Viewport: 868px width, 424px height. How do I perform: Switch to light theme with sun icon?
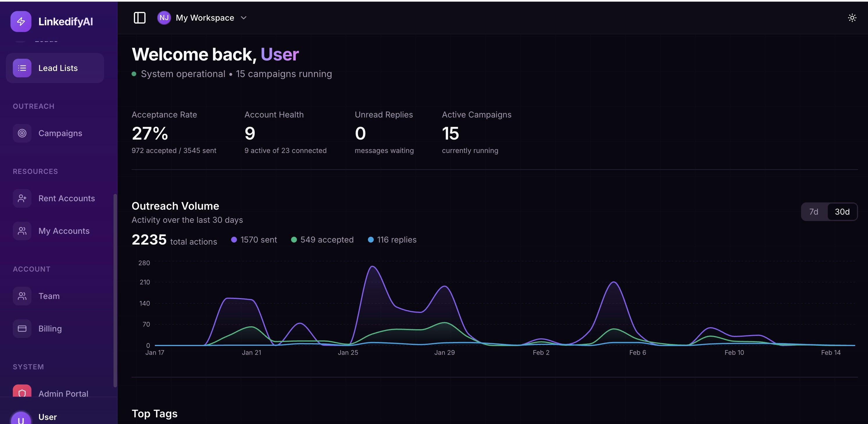pos(852,18)
